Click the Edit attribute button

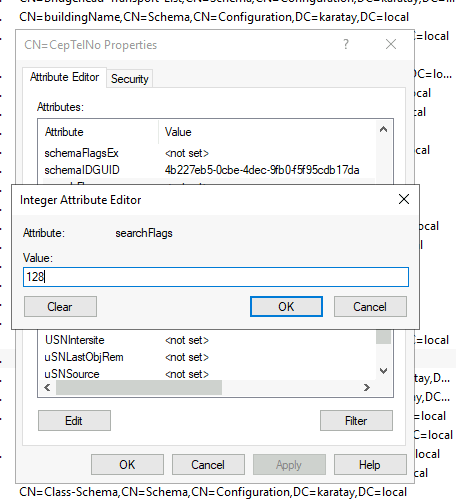tap(74, 421)
